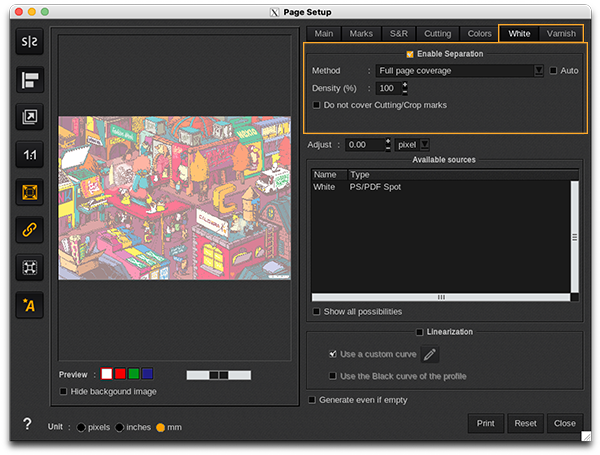The image size is (600, 455).
Task: Click the orange chain link sidebar icon
Action: (29, 229)
